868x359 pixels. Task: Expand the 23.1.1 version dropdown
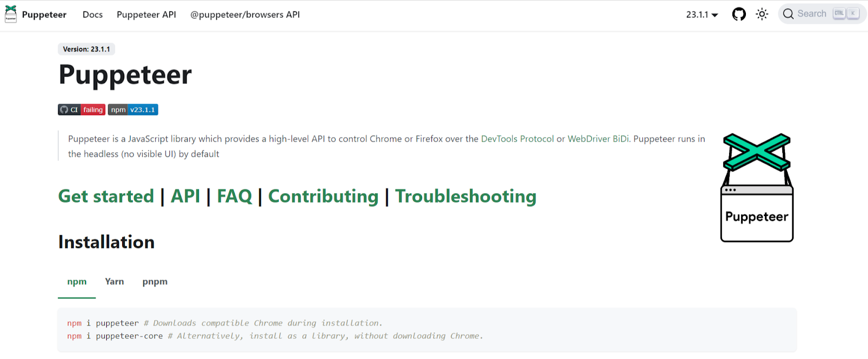click(702, 15)
